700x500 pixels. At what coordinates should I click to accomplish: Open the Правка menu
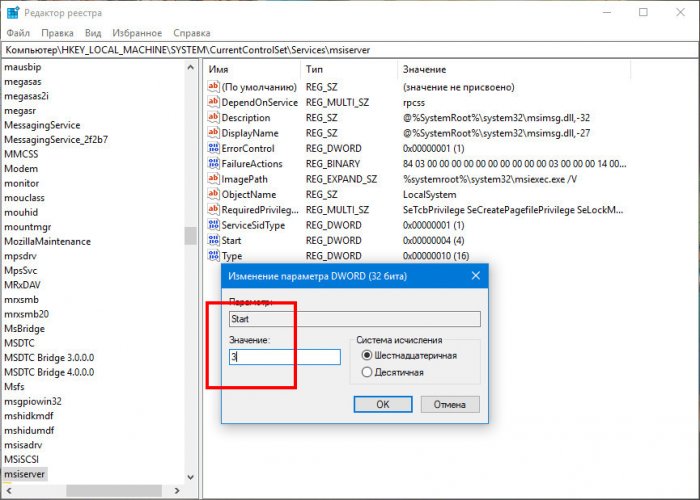57,33
